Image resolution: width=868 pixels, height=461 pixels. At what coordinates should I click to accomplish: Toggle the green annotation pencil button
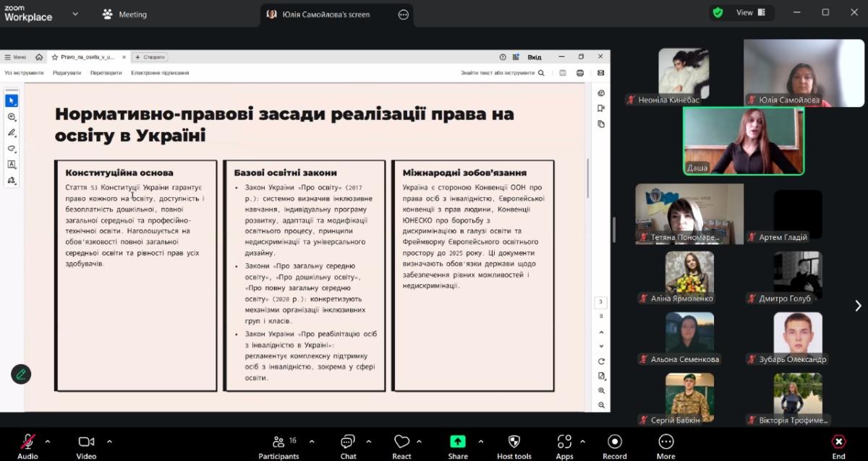[21, 374]
